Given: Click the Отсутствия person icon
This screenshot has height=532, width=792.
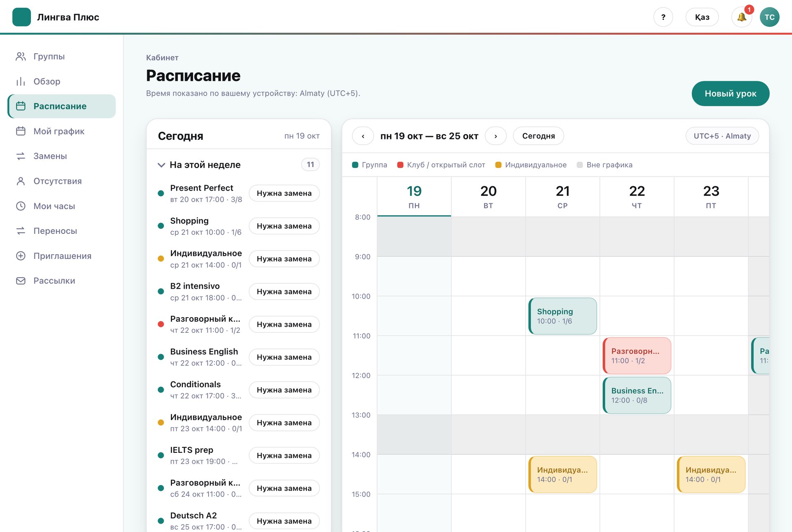Looking at the screenshot, I should tap(21, 181).
